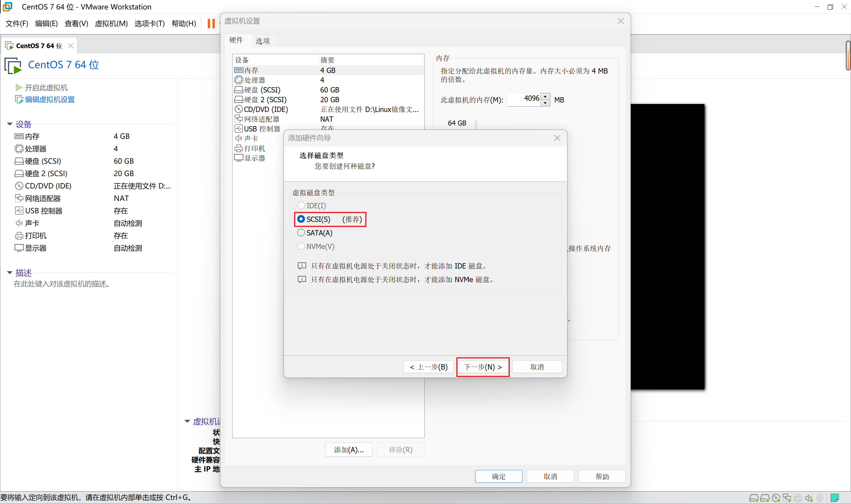Screen dimensions: 851x504
Task: Collapse the 设备 section in the sidebar
Action: click(x=9, y=124)
